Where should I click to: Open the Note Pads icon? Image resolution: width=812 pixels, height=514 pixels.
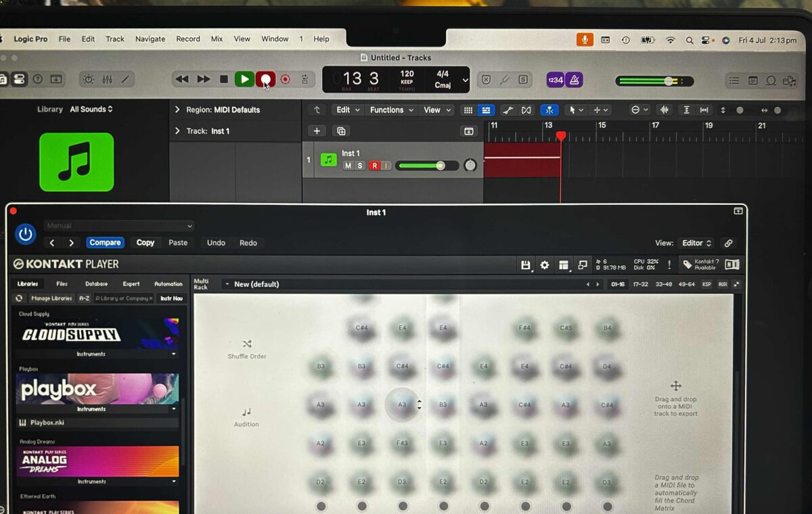[x=752, y=80]
